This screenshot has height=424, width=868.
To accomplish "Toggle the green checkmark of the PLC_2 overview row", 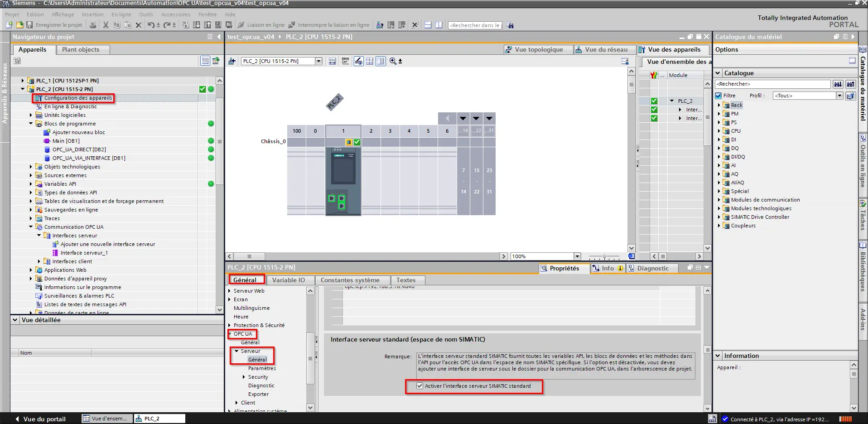I will (x=654, y=101).
